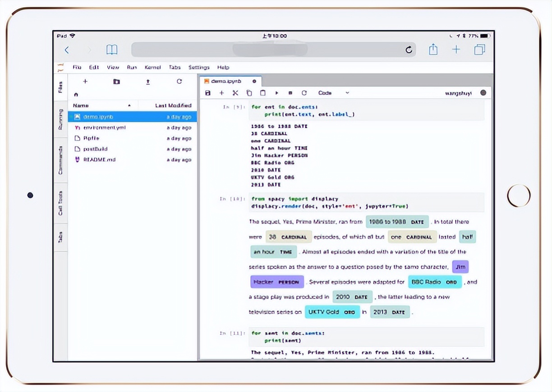Restart the kernel from the notebook toolbar
The height and width of the screenshot is (392, 552).
tap(304, 93)
